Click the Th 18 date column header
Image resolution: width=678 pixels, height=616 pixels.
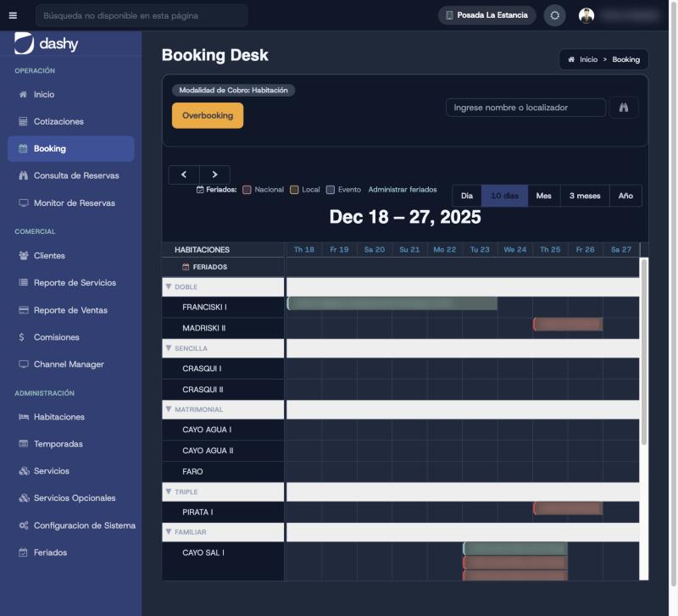pyautogui.click(x=304, y=249)
